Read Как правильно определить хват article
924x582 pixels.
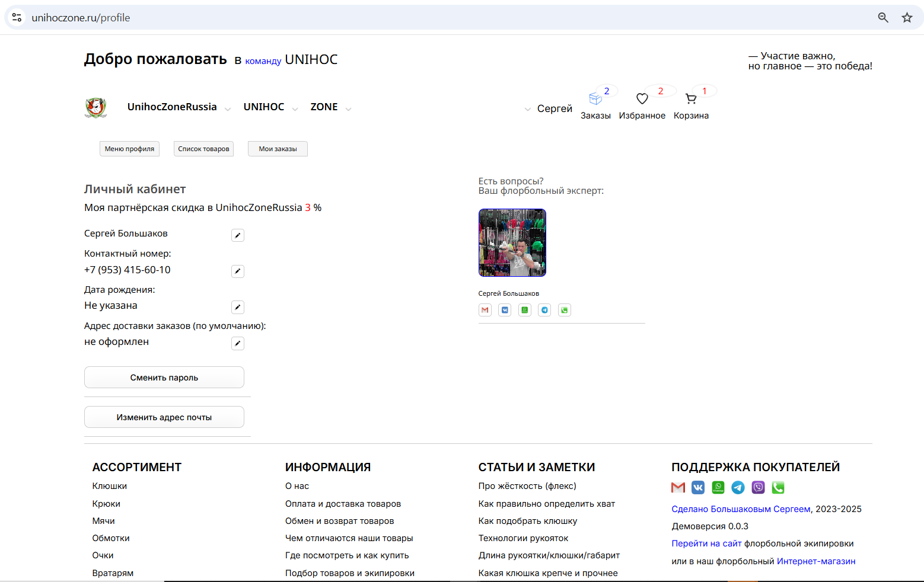547,504
